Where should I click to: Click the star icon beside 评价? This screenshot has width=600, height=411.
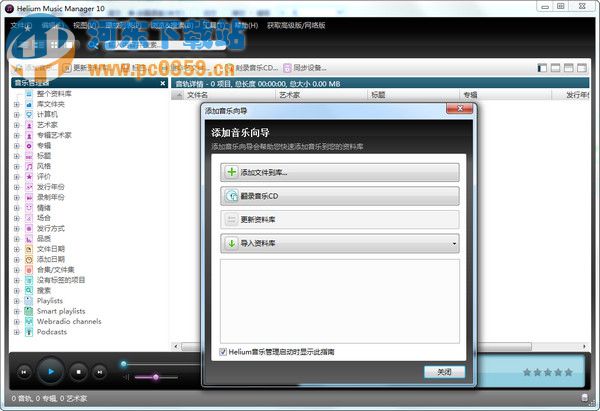click(x=29, y=176)
